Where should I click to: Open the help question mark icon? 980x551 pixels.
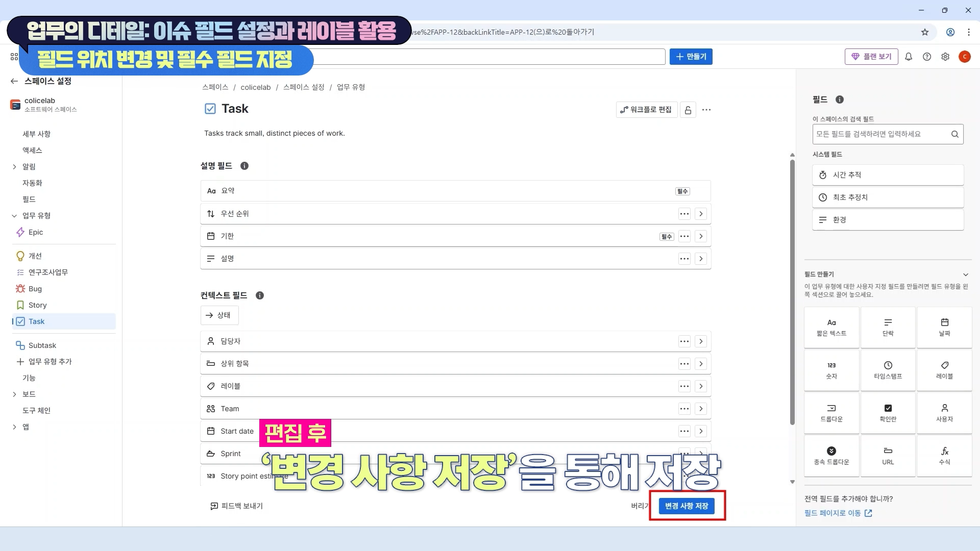927,57
